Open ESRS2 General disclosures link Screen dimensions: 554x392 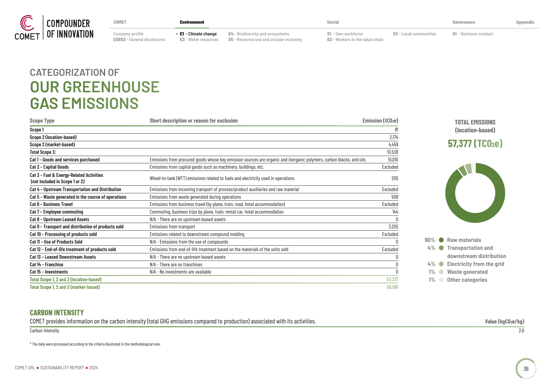click(x=139, y=39)
